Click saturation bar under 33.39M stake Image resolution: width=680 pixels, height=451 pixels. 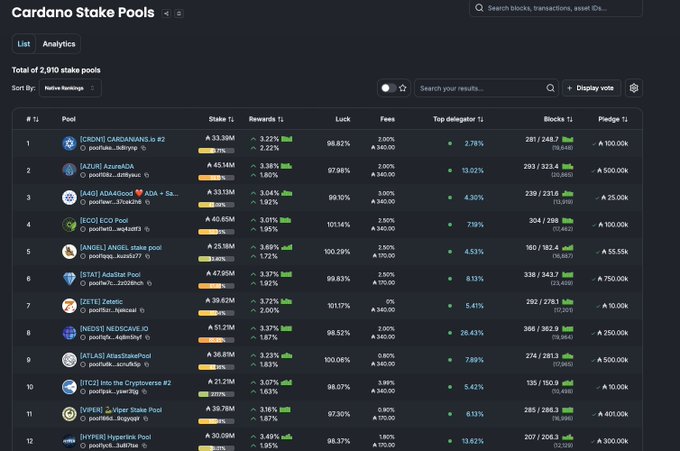coord(216,150)
